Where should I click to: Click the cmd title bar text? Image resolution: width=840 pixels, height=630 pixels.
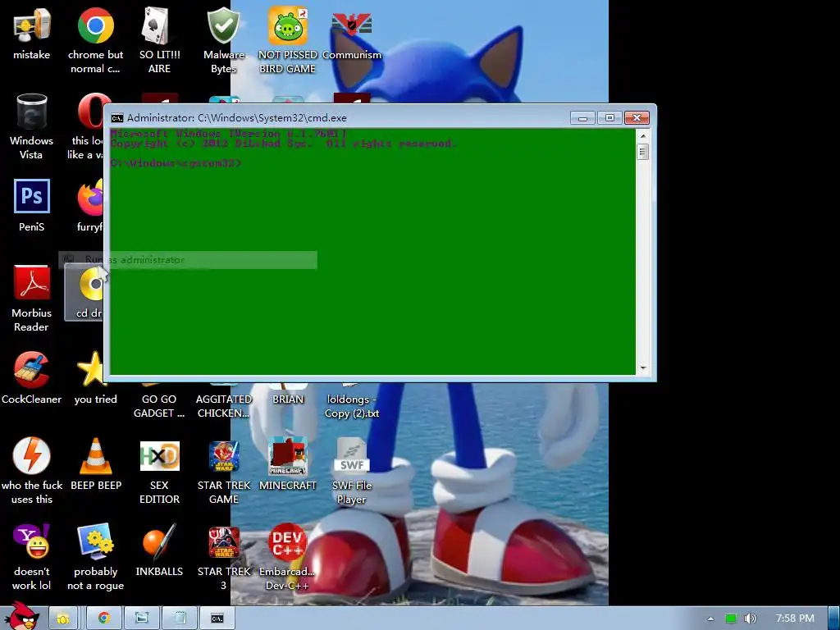click(x=237, y=118)
